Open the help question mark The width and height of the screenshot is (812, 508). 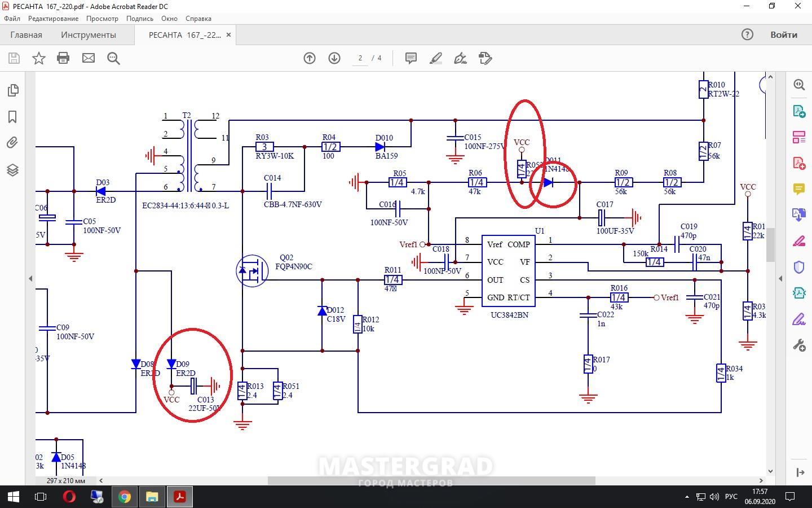pos(747,34)
